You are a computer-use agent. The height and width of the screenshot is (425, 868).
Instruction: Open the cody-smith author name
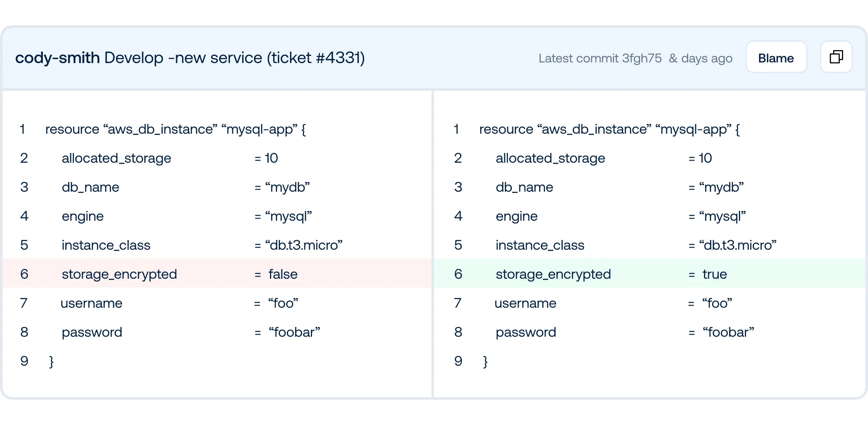pos(58,58)
